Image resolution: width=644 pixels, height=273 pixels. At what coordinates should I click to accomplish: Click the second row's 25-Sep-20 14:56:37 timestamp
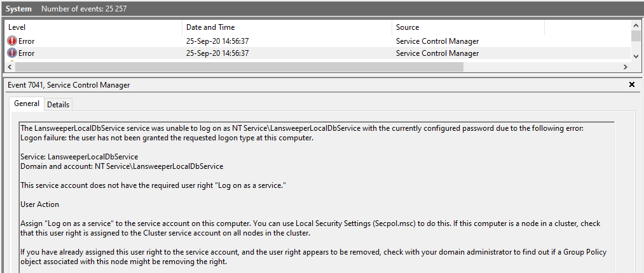[x=217, y=53]
